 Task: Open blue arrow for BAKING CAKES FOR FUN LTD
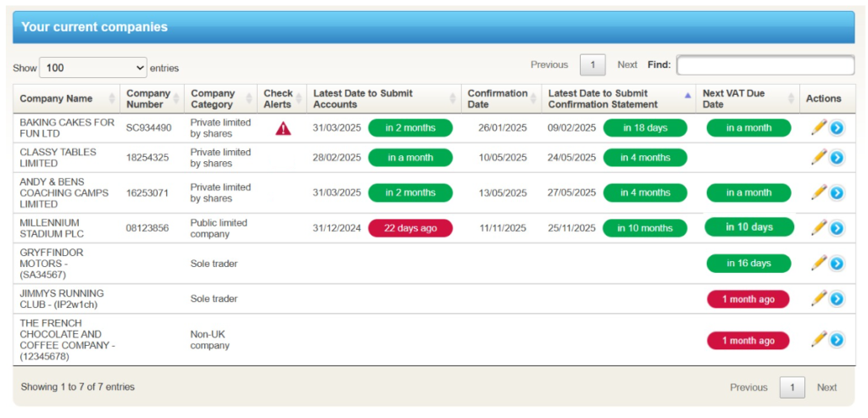837,128
